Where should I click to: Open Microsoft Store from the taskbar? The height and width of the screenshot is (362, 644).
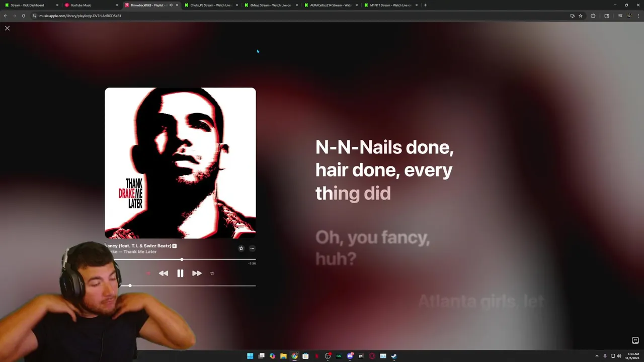(305, 356)
